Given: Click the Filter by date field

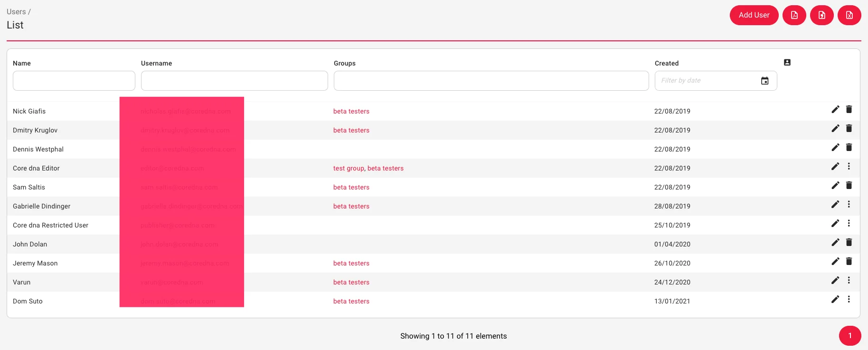Looking at the screenshot, I should coord(716,81).
